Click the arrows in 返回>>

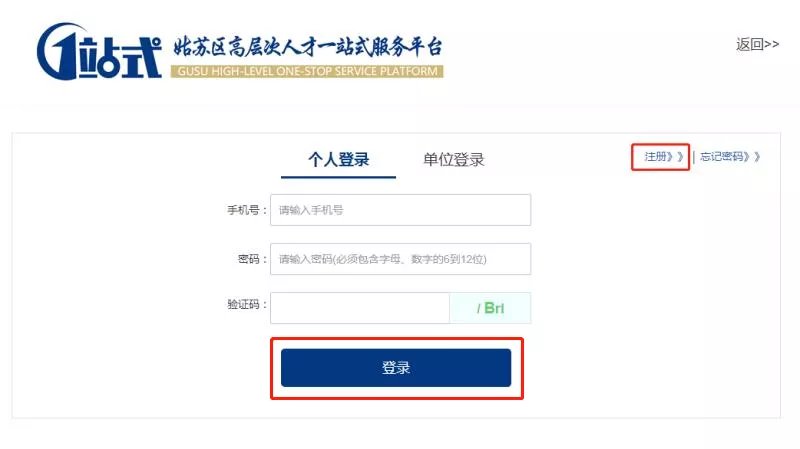(x=771, y=44)
